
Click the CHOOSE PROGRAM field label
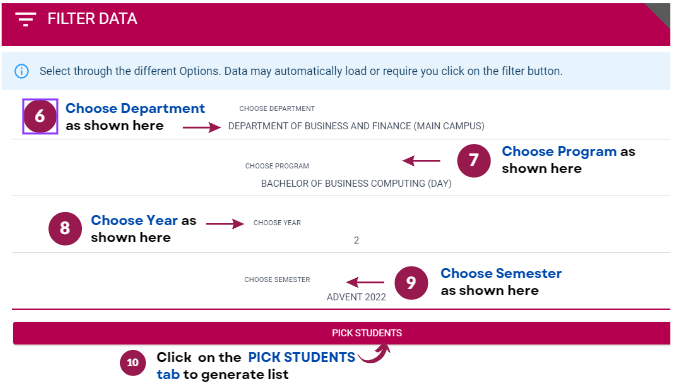[x=277, y=166]
